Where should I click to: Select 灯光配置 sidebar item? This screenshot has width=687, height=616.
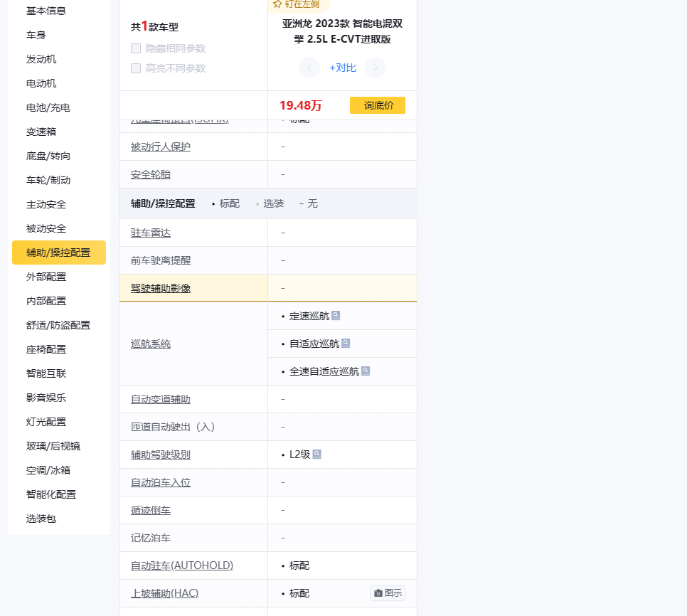(46, 422)
